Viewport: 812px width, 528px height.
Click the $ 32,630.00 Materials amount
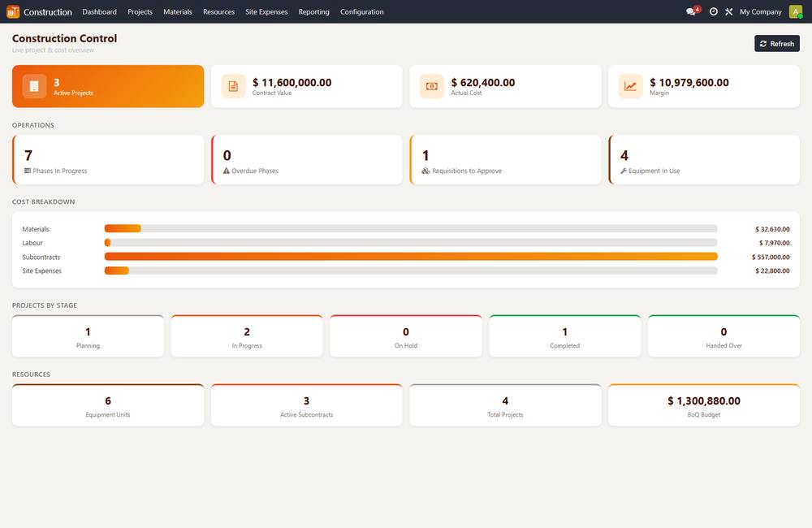[772, 229]
